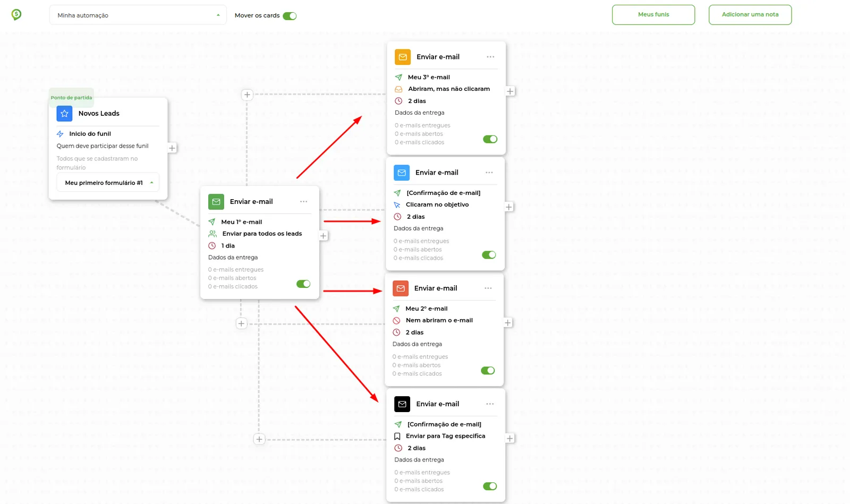Click the green dollar-pin logo icon

(x=16, y=15)
